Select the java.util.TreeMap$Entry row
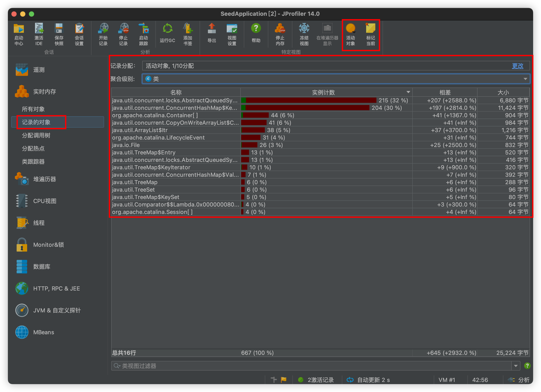 320,152
